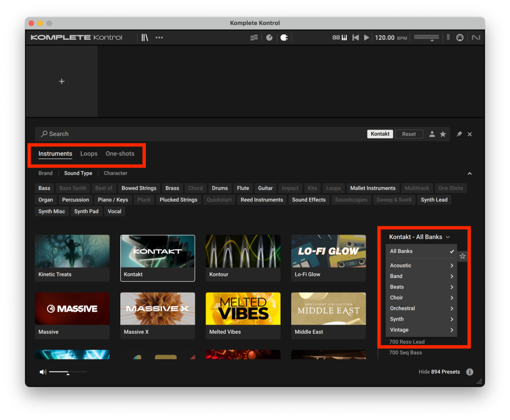Open the info icon in bottom corner
This screenshot has height=420, width=510.
(470, 372)
